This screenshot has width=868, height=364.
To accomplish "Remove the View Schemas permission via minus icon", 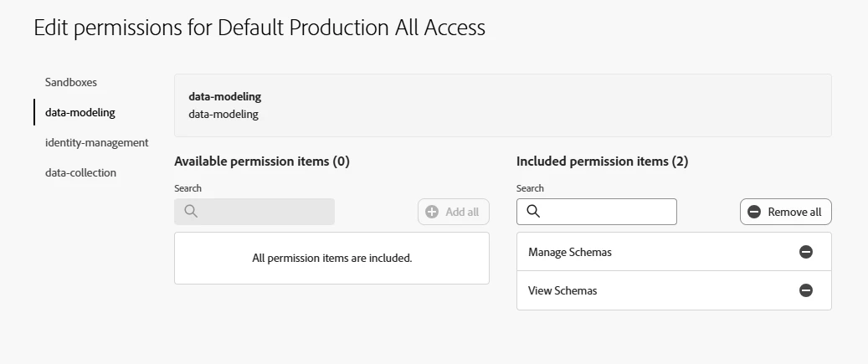I will pos(806,290).
